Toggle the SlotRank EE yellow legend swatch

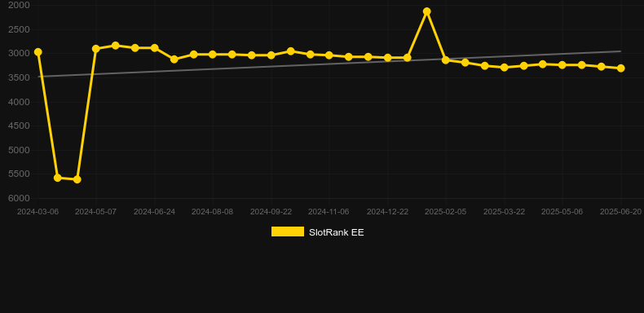point(288,231)
